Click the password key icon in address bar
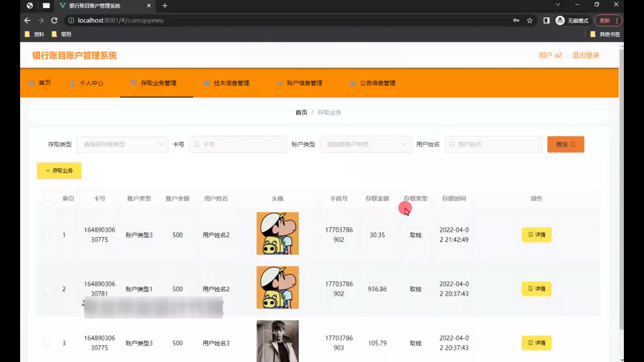Screen dimensions: 644x362 (516, 20)
